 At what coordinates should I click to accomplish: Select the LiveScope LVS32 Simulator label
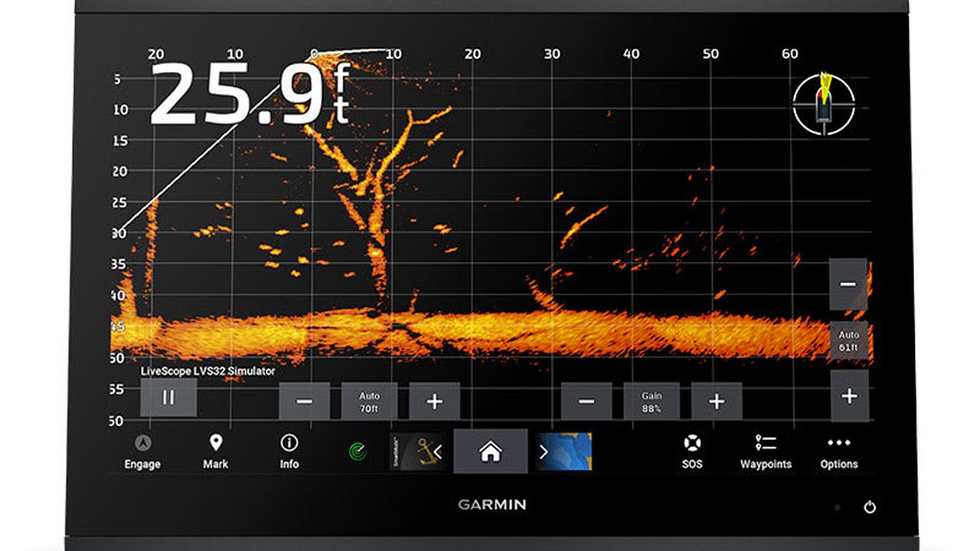click(207, 370)
